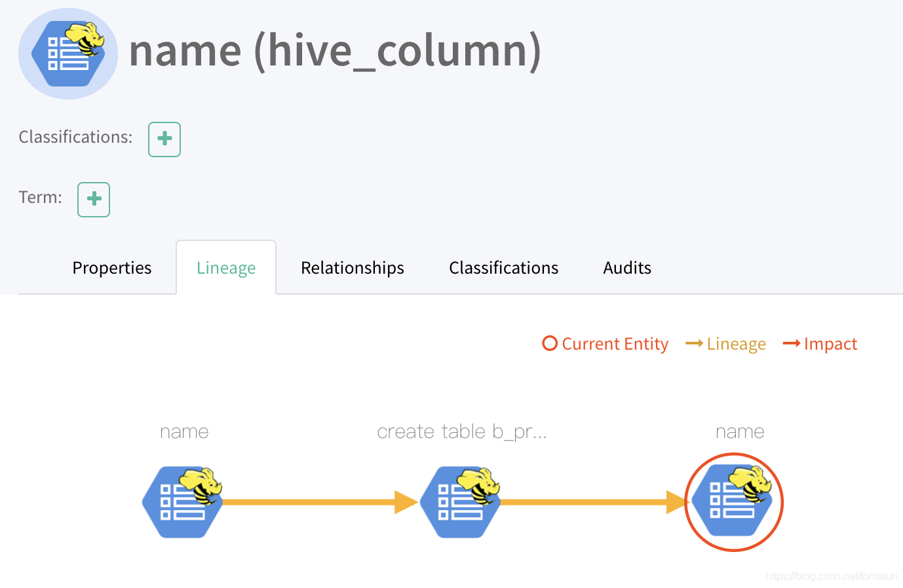Click the 'create table b_pr...' node label
Viewport: 903px width, 588px height.
pos(462,432)
